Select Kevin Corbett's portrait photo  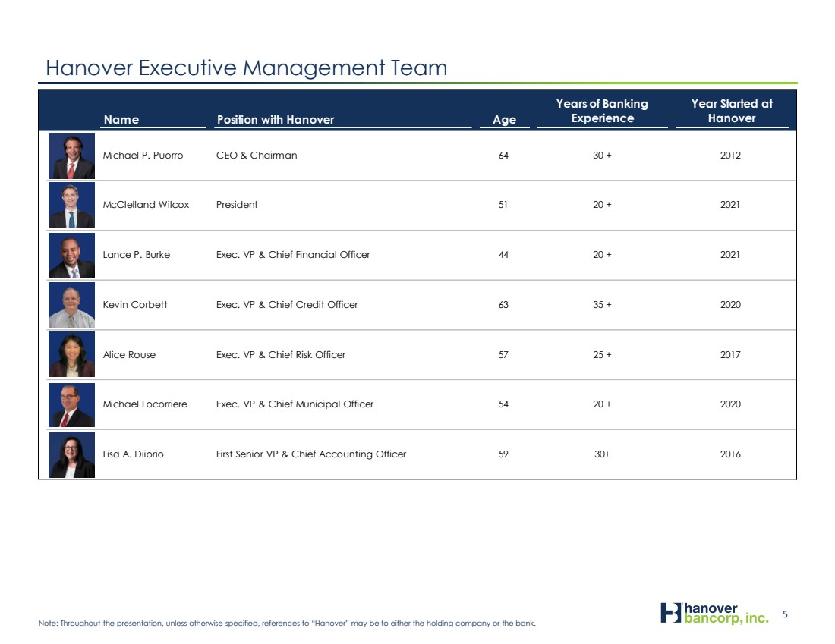click(x=71, y=304)
